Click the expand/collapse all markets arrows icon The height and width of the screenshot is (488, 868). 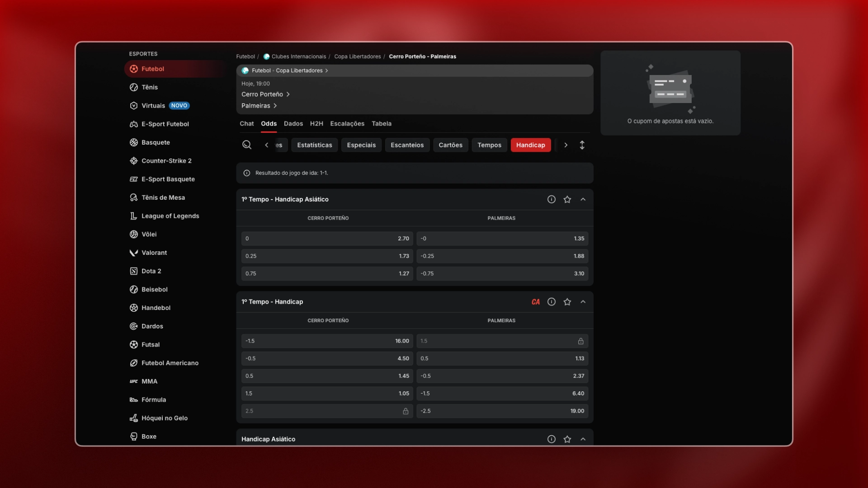point(582,145)
